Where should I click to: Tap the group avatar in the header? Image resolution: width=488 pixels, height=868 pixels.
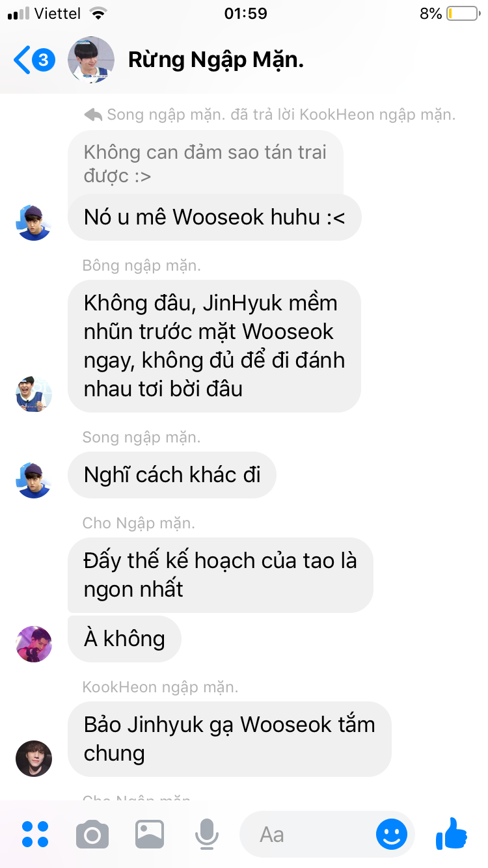tap(91, 60)
